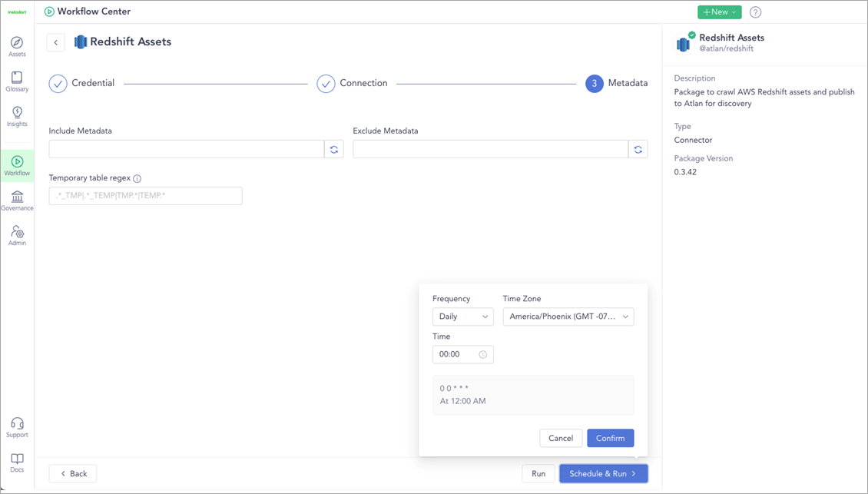Click the package description text
Screen dimensions: 868x494
pos(764,98)
